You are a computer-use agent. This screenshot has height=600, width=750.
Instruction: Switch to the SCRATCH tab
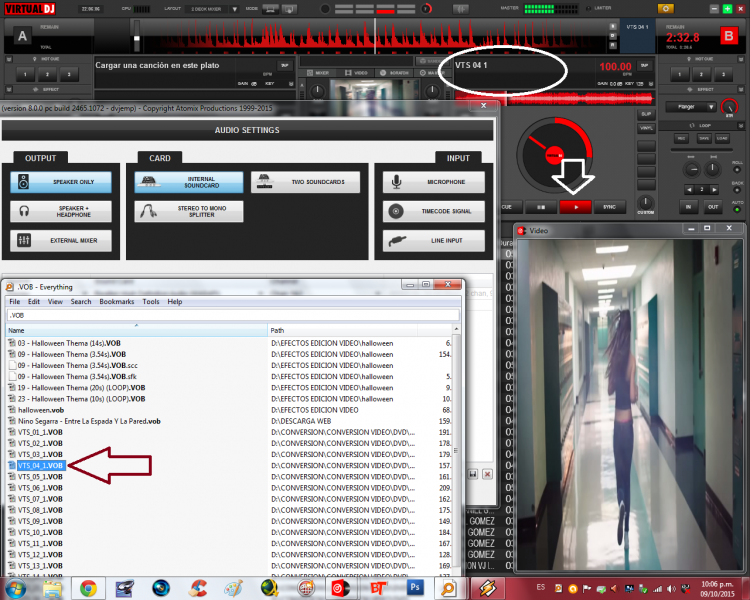tap(395, 73)
